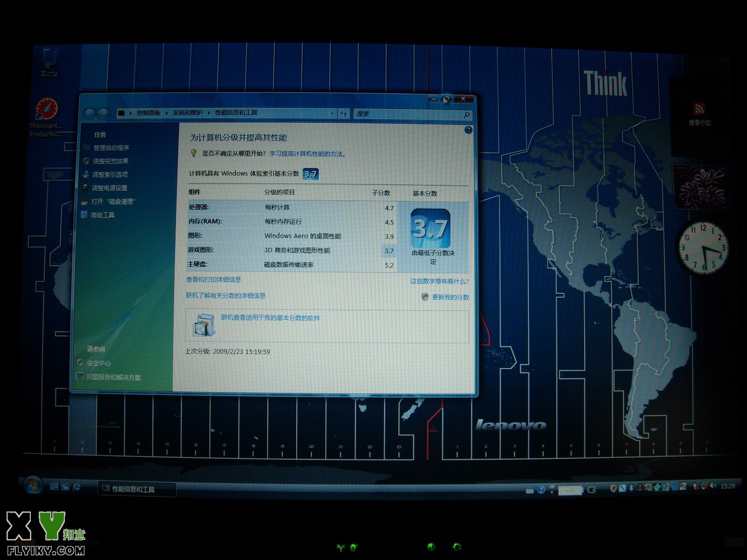Open 调整电源设置 task link
The image size is (747, 560).
109,188
